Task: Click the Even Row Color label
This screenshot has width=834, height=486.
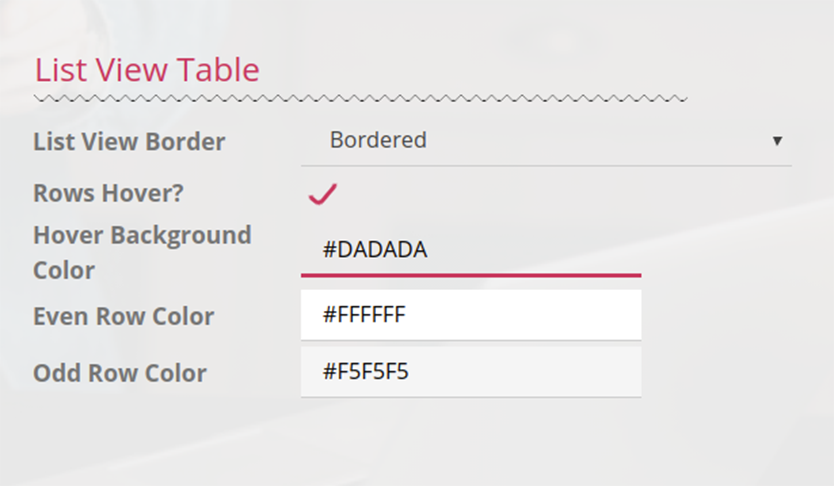Action: [123, 316]
